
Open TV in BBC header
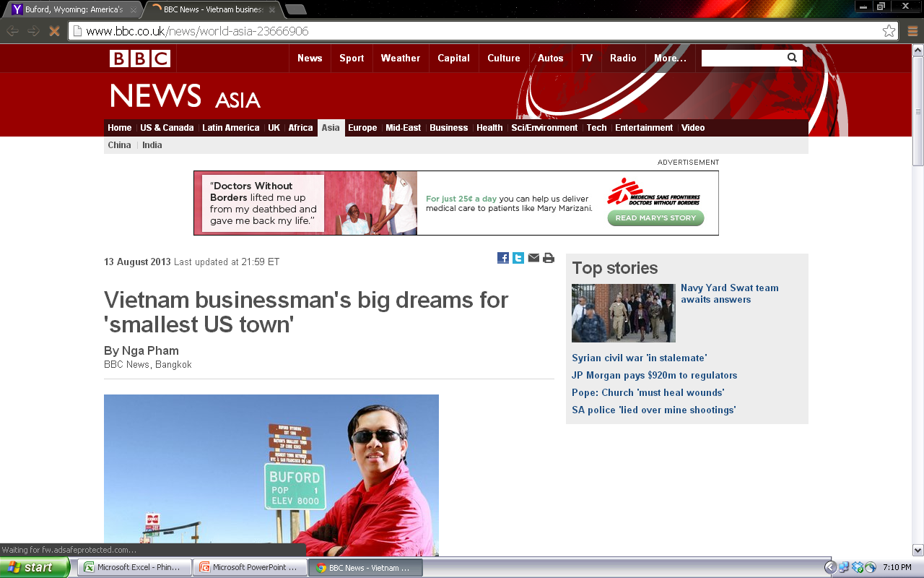tap(587, 59)
